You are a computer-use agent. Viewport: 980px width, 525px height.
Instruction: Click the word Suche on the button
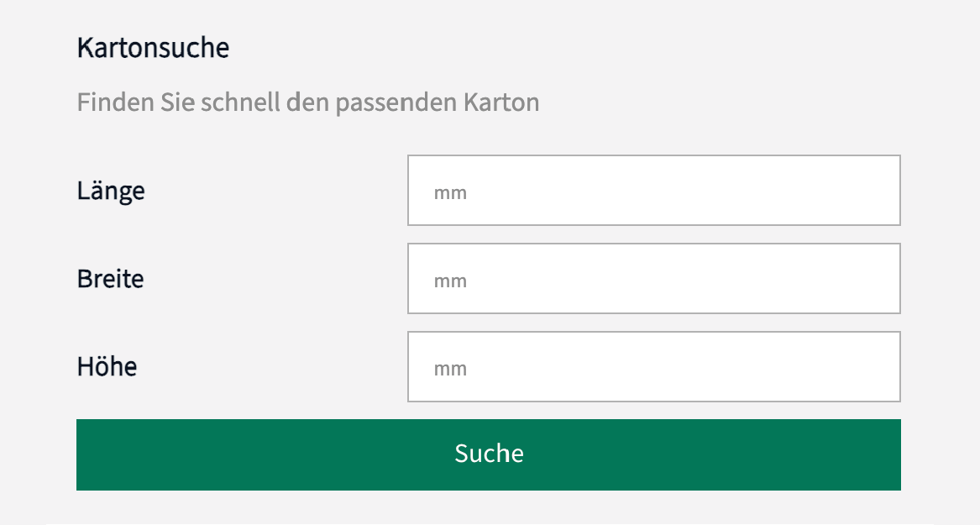click(x=489, y=454)
